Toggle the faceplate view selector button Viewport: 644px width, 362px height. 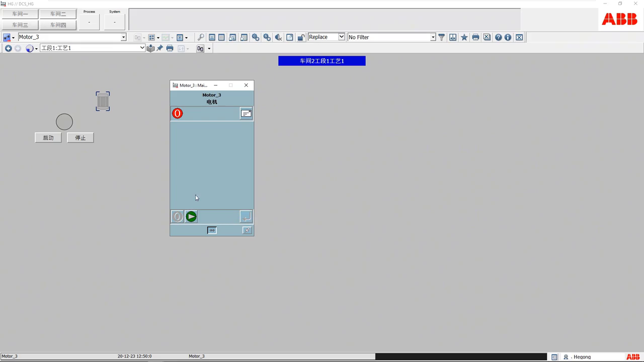pyautogui.click(x=212, y=230)
